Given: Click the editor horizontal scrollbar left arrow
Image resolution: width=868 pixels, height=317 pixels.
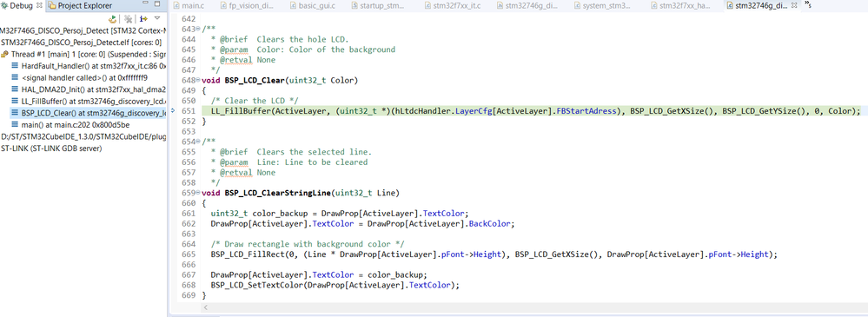Looking at the screenshot, I should point(207,307).
